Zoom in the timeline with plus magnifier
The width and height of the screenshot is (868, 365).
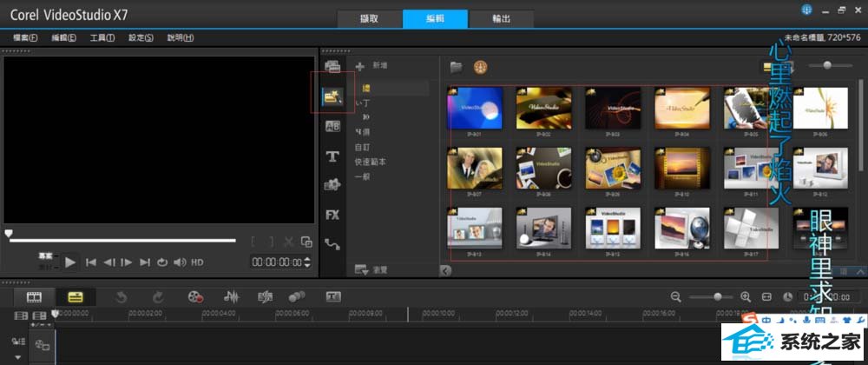tap(745, 297)
